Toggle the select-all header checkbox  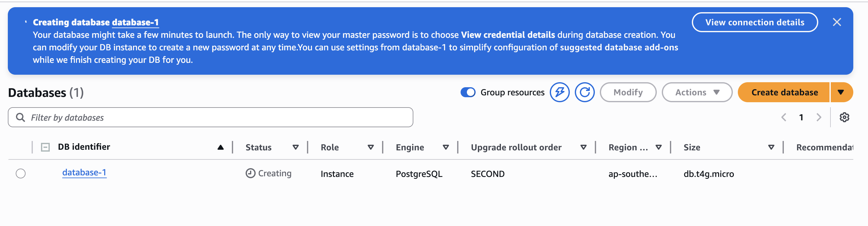pos(45,147)
